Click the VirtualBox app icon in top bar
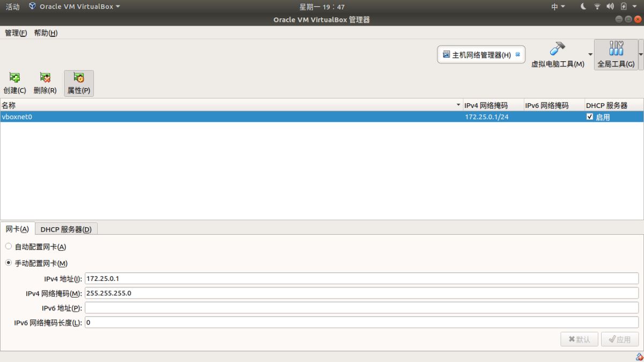Image resolution: width=644 pixels, height=362 pixels. (x=32, y=6)
